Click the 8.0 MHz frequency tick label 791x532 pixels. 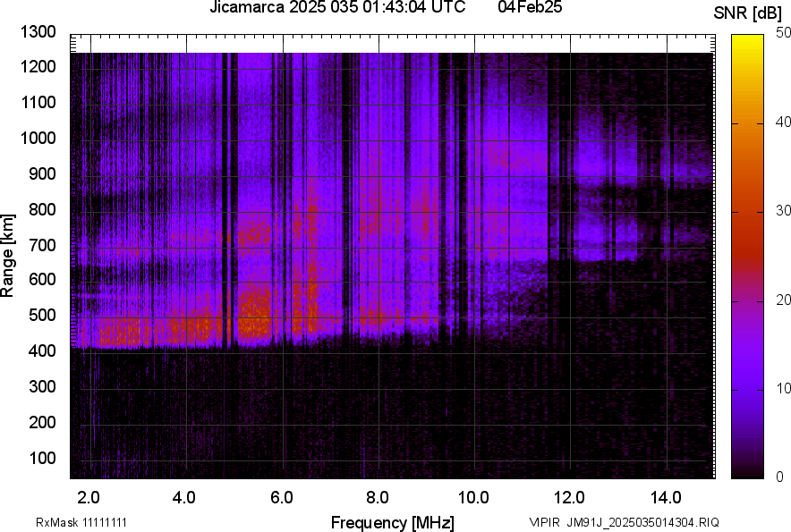click(x=377, y=496)
